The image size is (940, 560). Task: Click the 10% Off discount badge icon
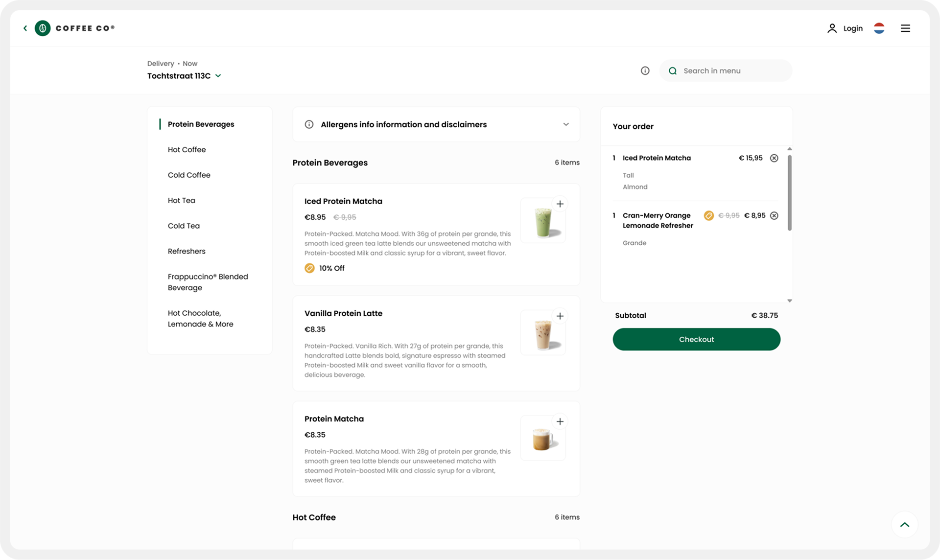pyautogui.click(x=309, y=268)
